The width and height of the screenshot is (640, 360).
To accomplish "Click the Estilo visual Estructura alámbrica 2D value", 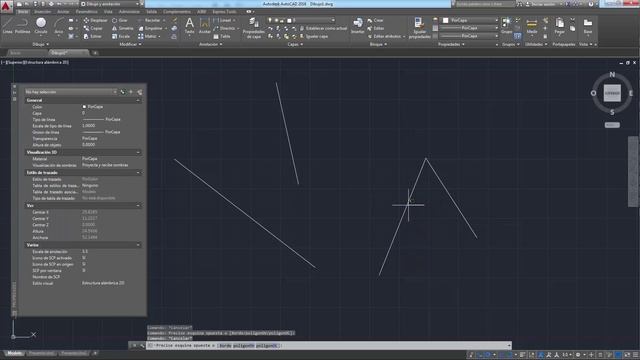I will click(103, 283).
